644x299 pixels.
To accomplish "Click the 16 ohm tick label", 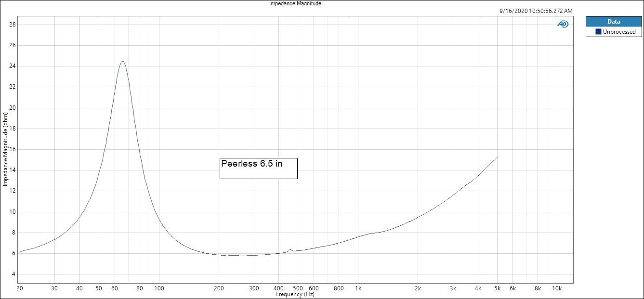I will pyautogui.click(x=13, y=149).
